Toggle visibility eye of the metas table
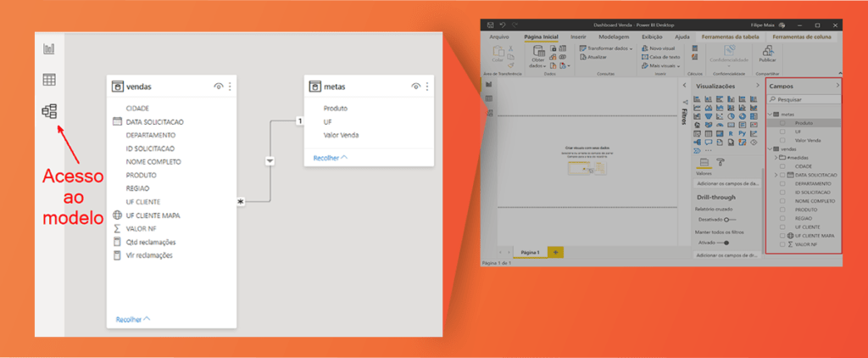 pyautogui.click(x=416, y=87)
